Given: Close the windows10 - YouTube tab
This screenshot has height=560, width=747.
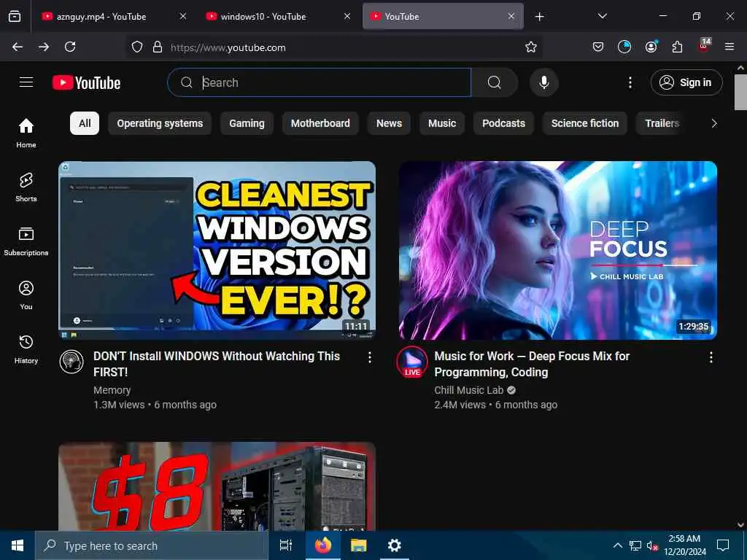Looking at the screenshot, I should tap(347, 16).
